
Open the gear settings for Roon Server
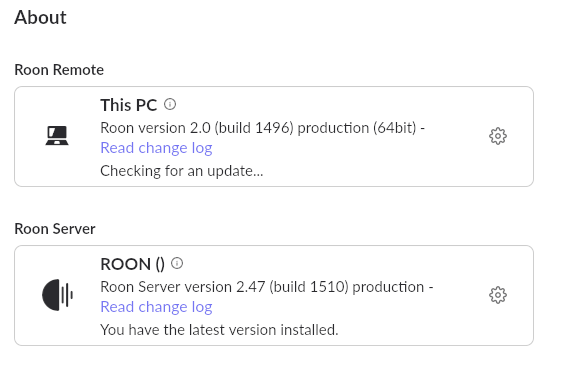[498, 295]
